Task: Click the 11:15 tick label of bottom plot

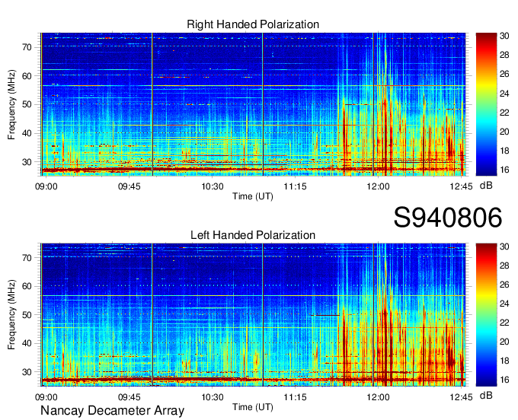Action: coord(296,397)
